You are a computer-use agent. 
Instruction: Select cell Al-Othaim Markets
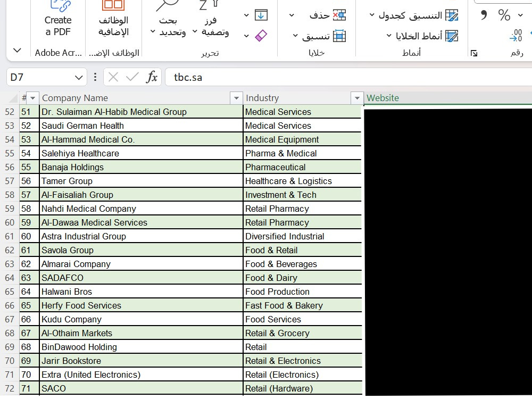pyautogui.click(x=141, y=333)
